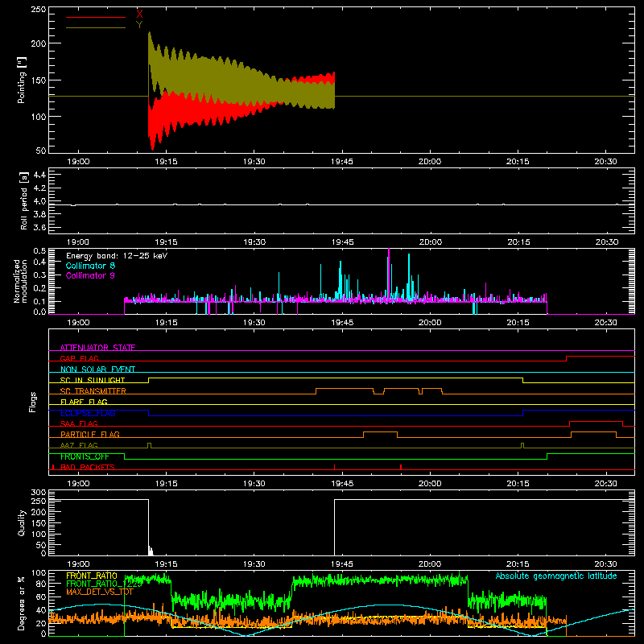This screenshot has height=644, width=644.
Task: Click the 'FRONTS_OFF' label
Action: point(85,456)
